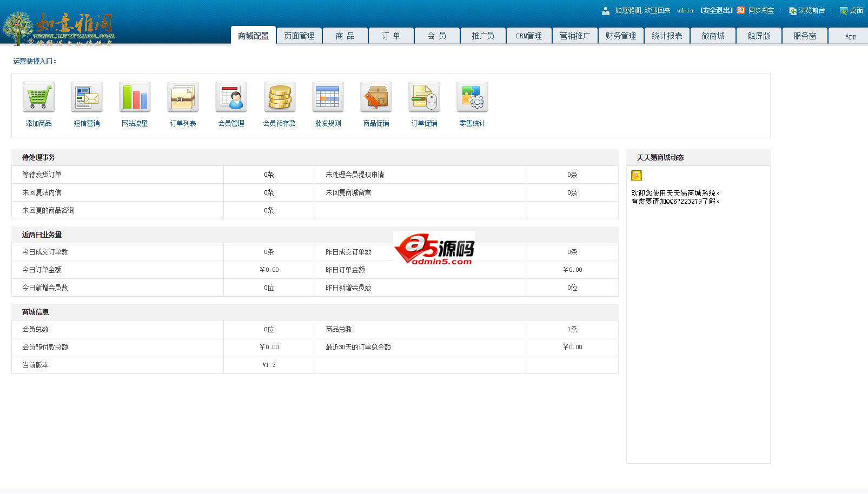Open the CRM管理 tab

[x=529, y=36]
